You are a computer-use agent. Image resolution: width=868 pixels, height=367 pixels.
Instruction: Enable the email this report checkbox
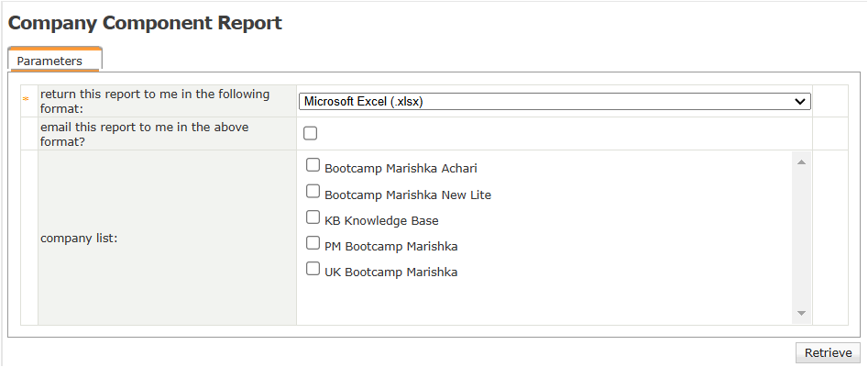tap(311, 133)
